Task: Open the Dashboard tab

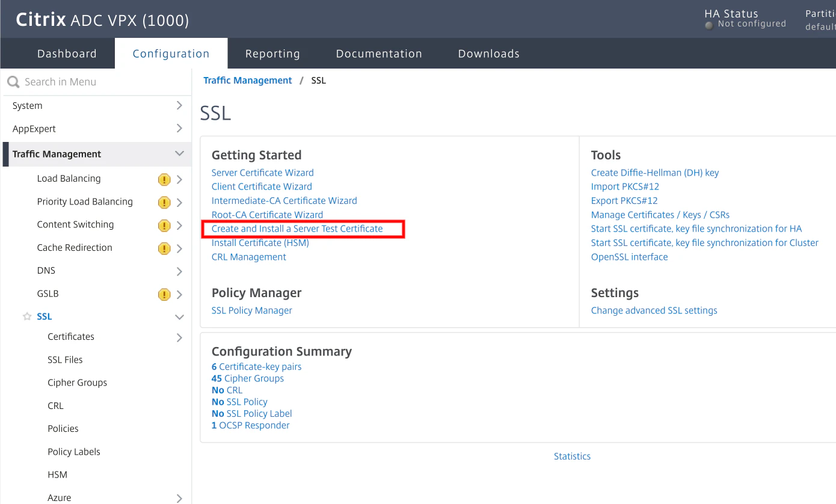Action: tap(67, 54)
